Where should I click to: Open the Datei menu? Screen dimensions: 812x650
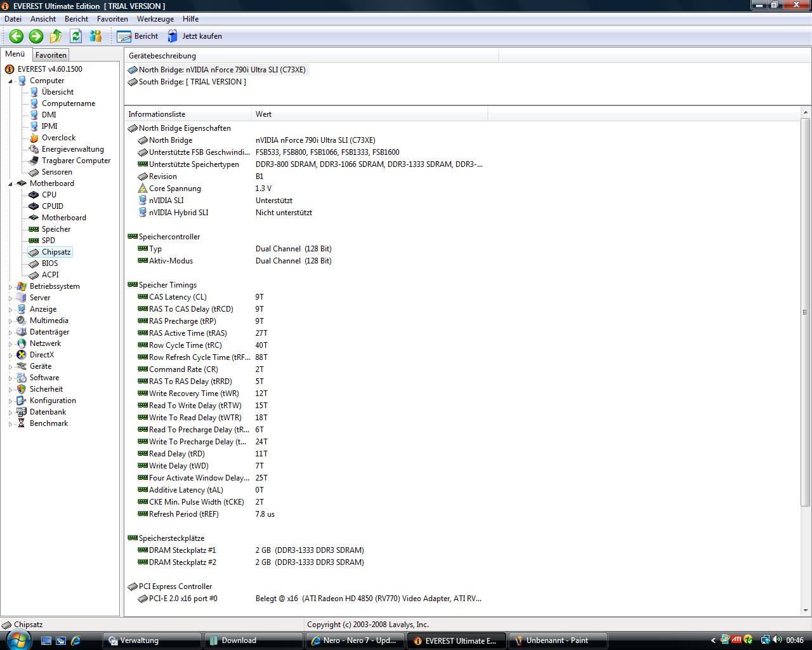tap(13, 19)
